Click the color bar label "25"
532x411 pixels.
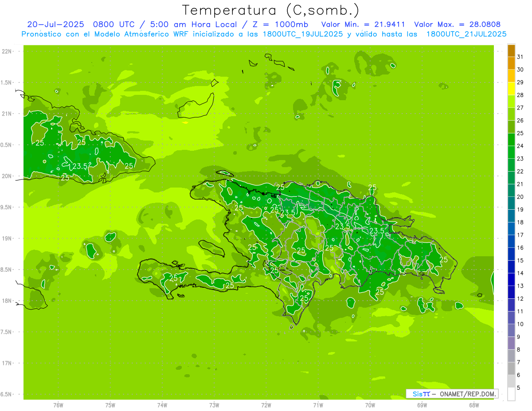tap(520, 133)
